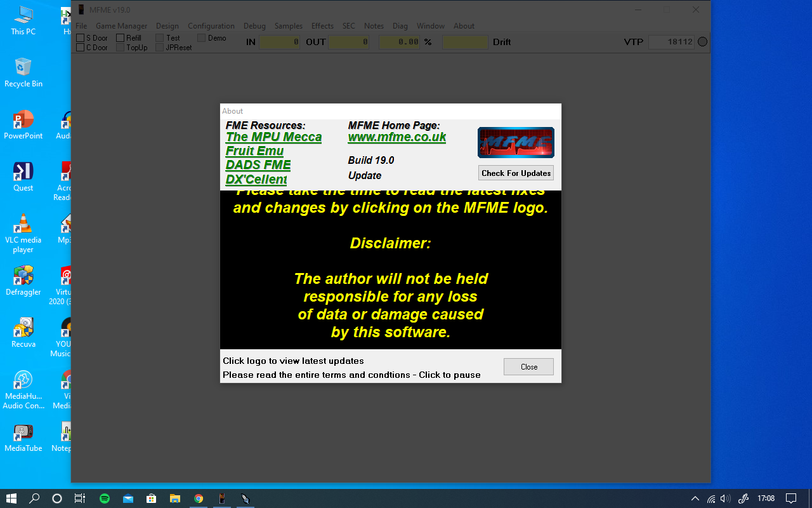Switch to the MFME taskbar icon
The image size is (812, 508).
pyautogui.click(x=222, y=498)
